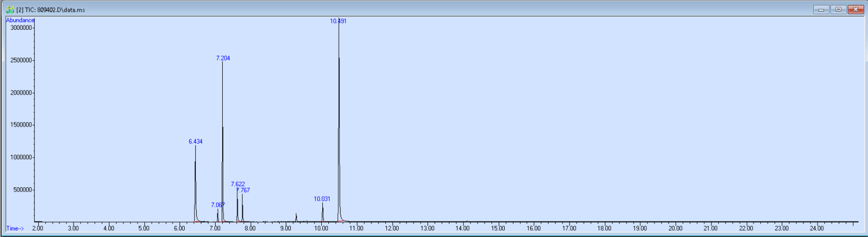This screenshot has height=237, width=868.
Task: Click the peak label 7.622
Action: [x=238, y=184]
